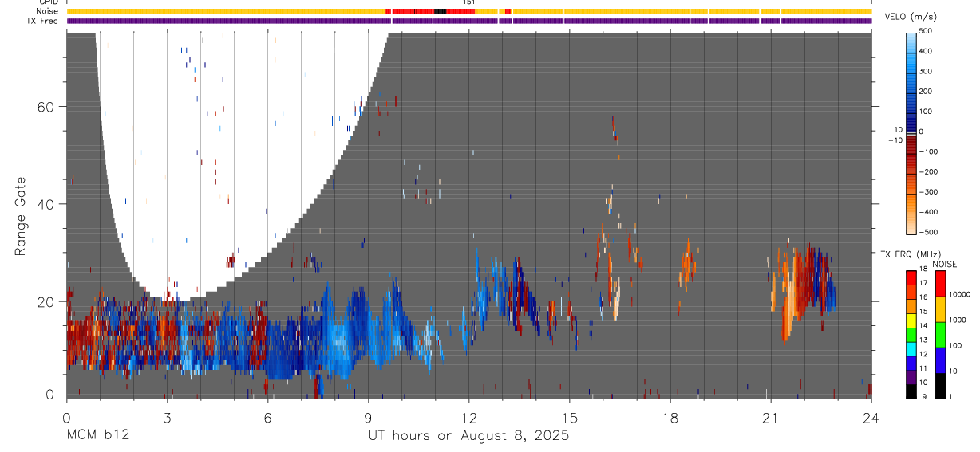Image resolution: width=980 pixels, height=452 pixels.
Task: Click the '500' label on velocity scale
Action: [926, 32]
